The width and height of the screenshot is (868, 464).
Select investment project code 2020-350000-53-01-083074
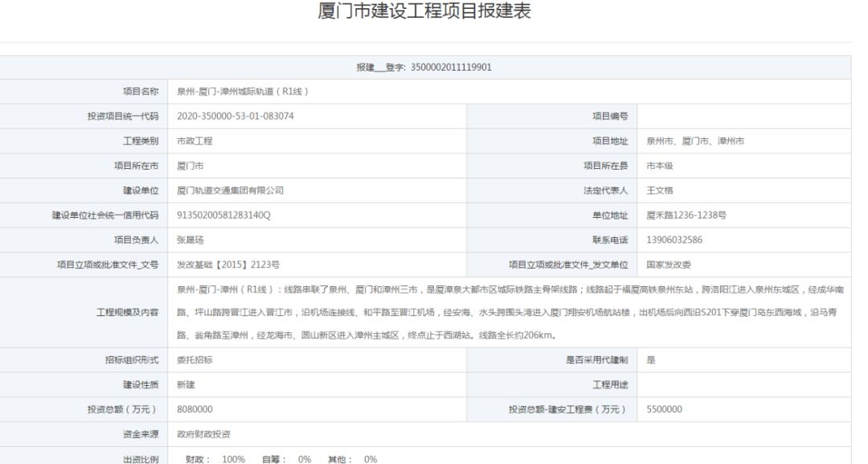tap(235, 116)
